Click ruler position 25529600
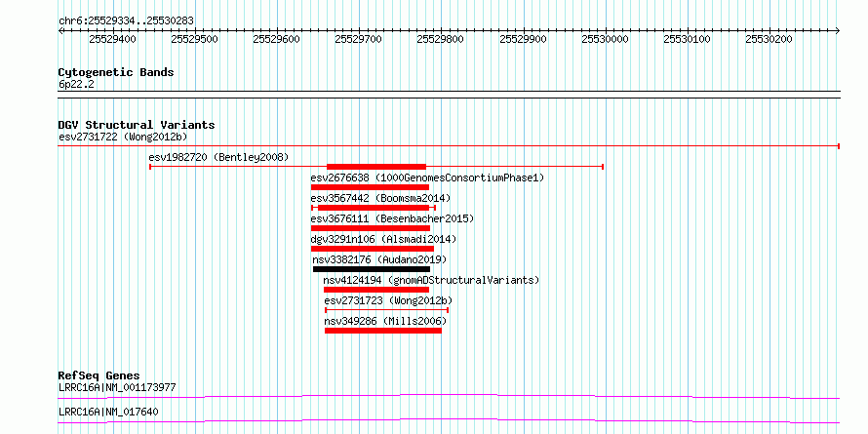The height and width of the screenshot is (434, 868). click(276, 39)
